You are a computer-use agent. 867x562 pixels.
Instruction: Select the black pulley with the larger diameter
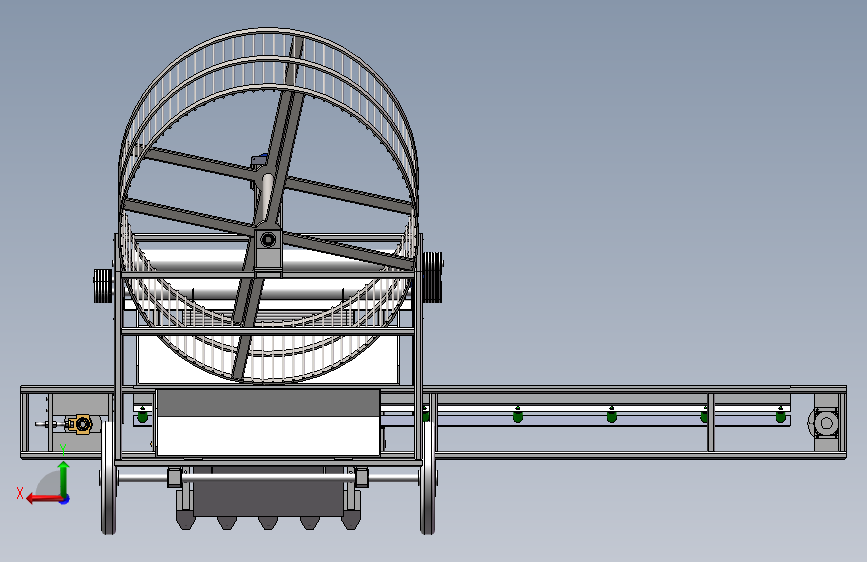tap(433, 277)
